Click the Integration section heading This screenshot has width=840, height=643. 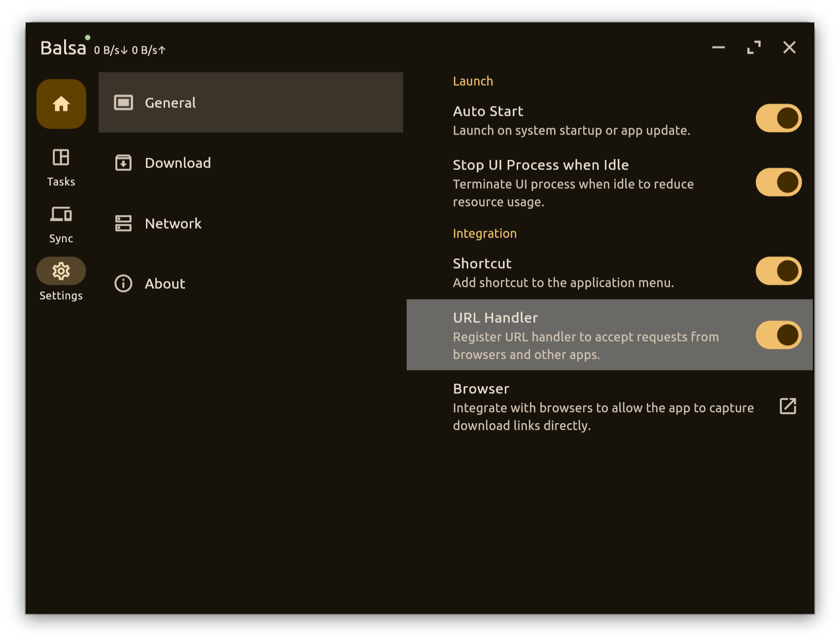coord(485,233)
